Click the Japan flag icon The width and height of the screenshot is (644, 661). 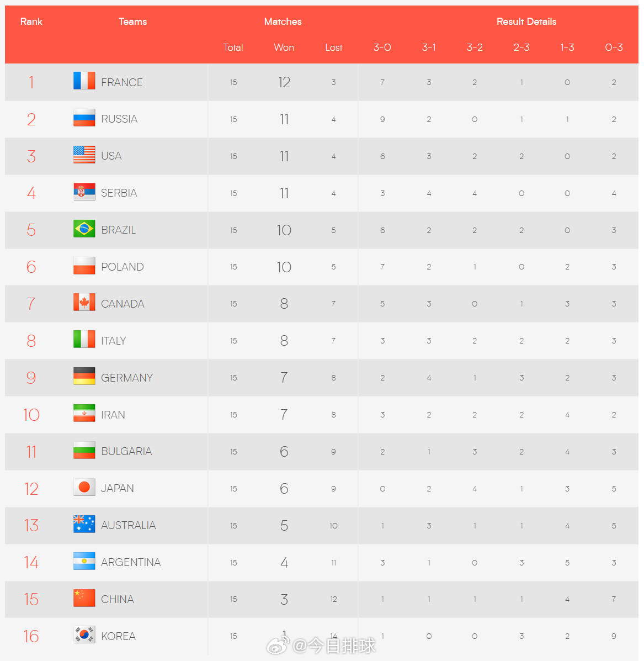point(84,487)
